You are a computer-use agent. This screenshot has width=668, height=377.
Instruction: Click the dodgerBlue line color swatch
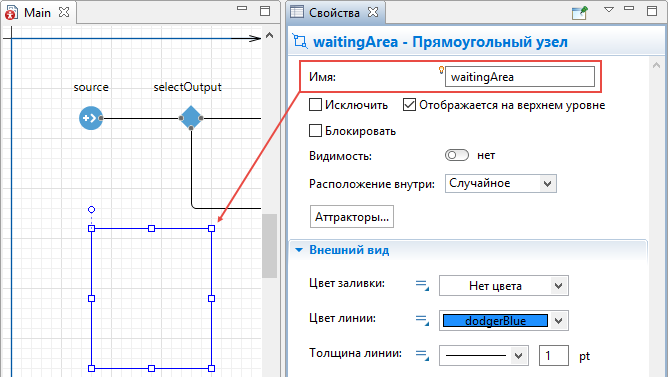click(495, 320)
